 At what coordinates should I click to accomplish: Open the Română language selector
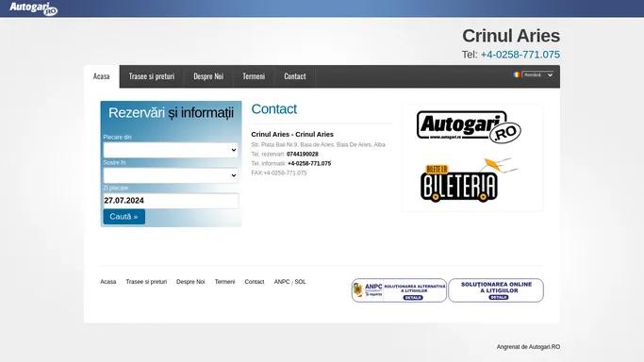click(x=538, y=74)
